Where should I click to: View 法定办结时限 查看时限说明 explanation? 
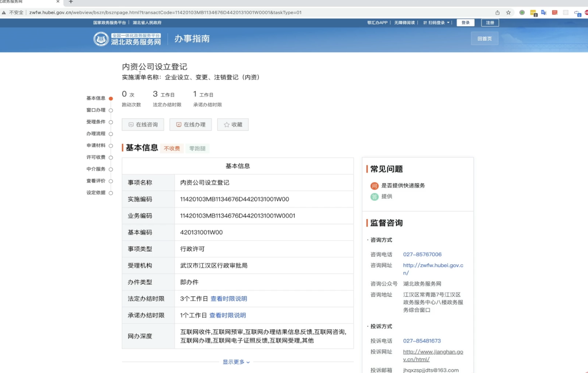point(229,298)
